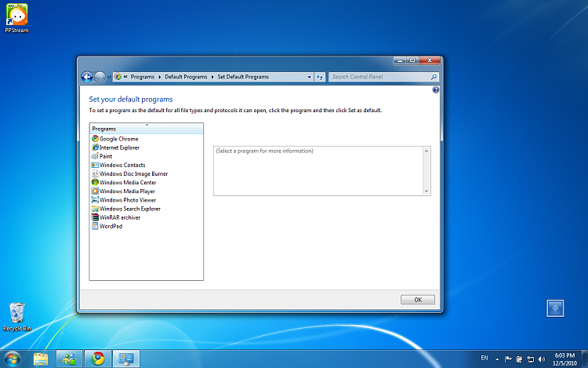Select the Windows Disc Image Burner icon
Image resolution: width=588 pixels, height=368 pixels.
[x=95, y=173]
